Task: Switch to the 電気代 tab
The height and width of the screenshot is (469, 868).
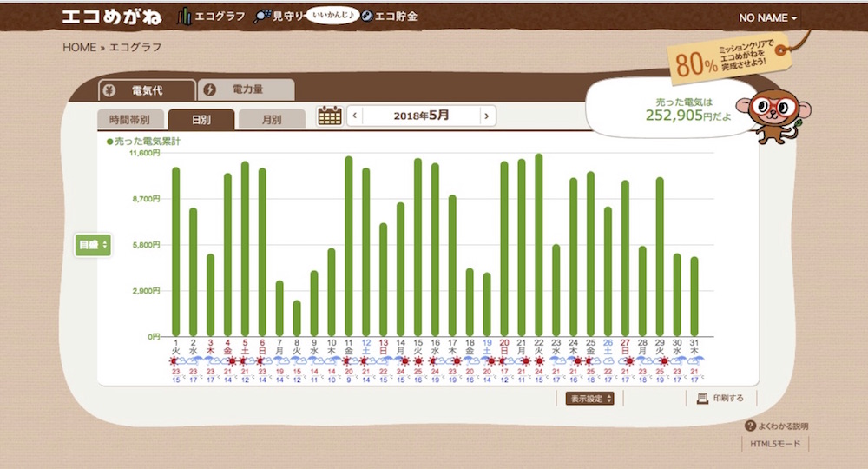Action: [147, 90]
